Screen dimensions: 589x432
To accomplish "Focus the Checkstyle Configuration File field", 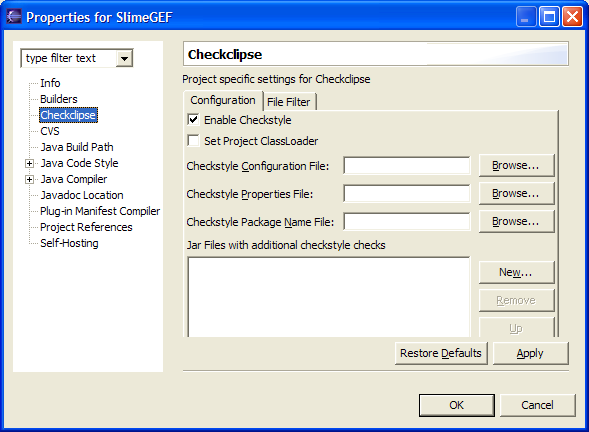I will click(x=406, y=166).
